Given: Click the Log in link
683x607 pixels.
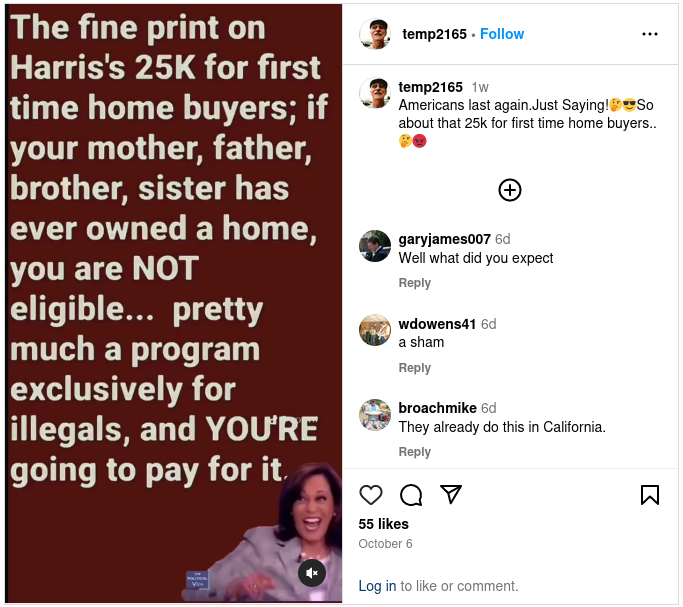Looking at the screenshot, I should pos(377,586).
